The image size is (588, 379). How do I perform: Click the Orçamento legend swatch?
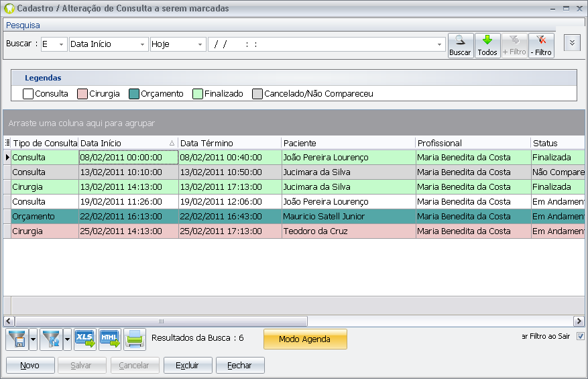[x=134, y=94]
